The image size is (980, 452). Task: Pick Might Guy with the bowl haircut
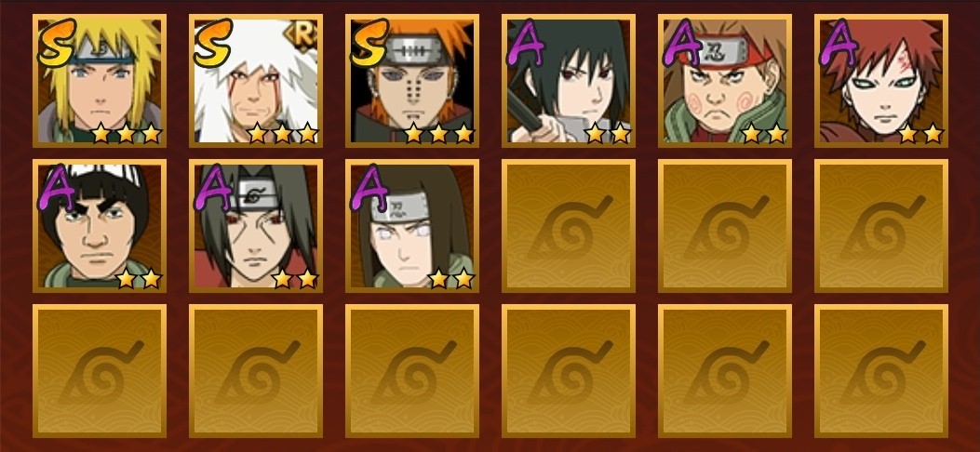click(100, 225)
